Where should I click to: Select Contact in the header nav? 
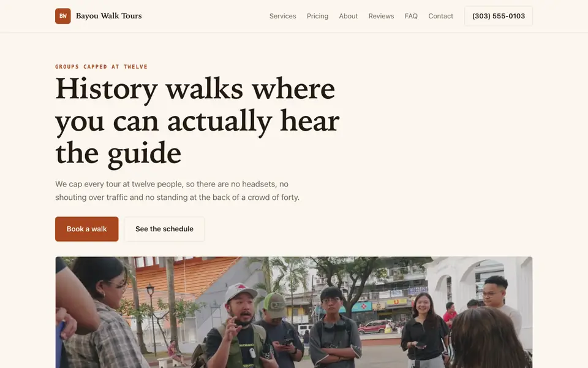click(440, 16)
